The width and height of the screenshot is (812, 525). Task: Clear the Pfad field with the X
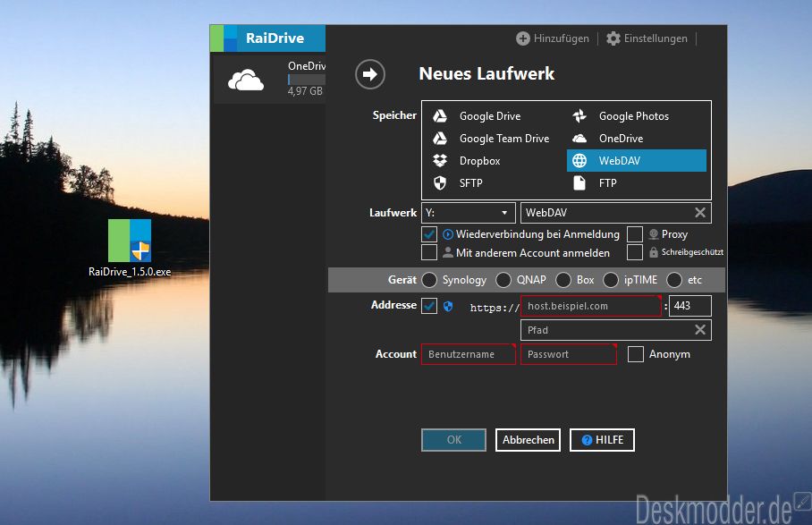pos(700,330)
